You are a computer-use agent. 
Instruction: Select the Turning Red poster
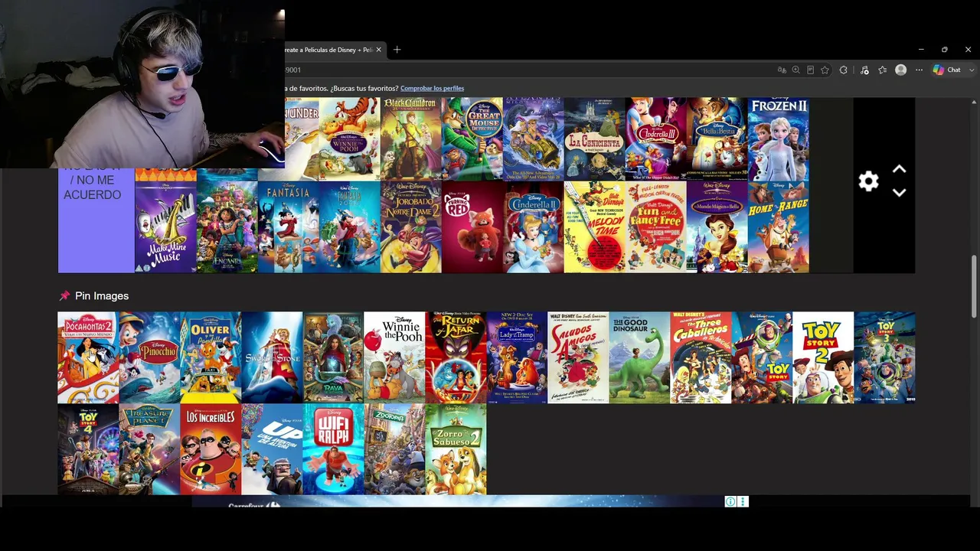coord(472,227)
